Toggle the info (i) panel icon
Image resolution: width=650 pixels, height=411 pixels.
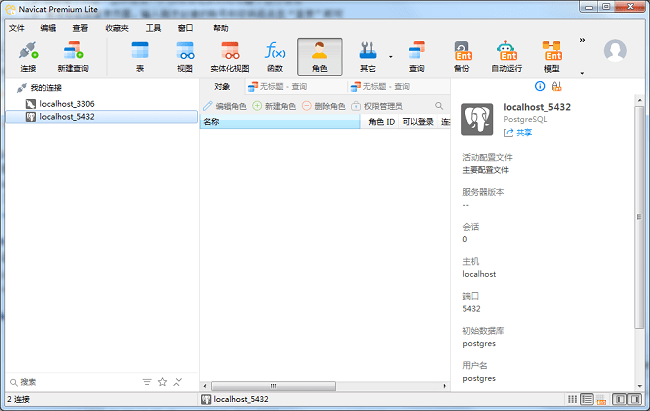point(541,87)
